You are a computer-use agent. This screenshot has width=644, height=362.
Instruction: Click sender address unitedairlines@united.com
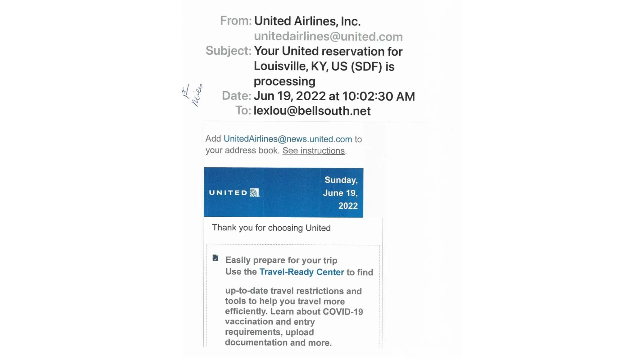pos(328,37)
